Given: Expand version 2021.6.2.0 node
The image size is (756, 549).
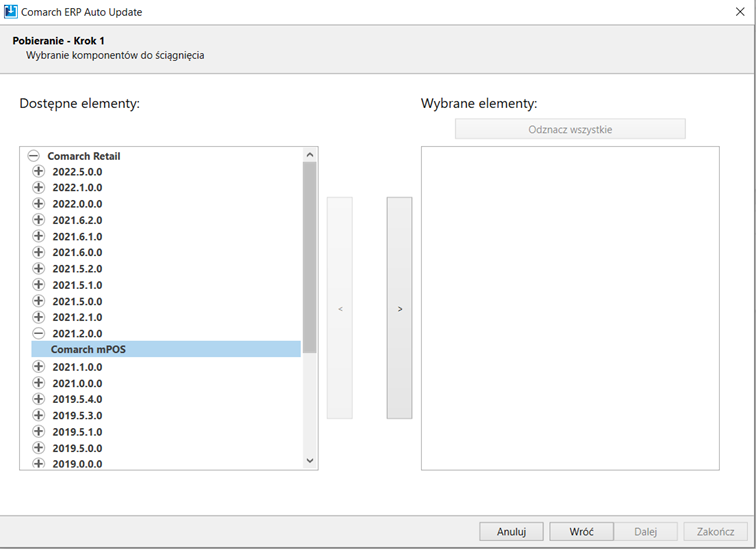Looking at the screenshot, I should (x=39, y=220).
